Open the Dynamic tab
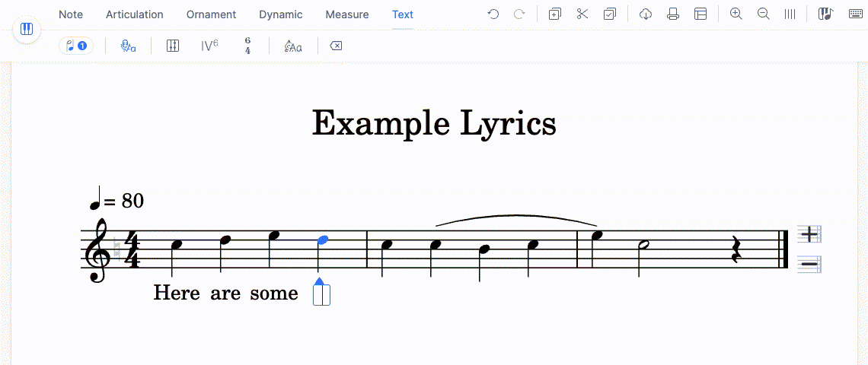Viewport: 868px width, 365px height. point(281,14)
